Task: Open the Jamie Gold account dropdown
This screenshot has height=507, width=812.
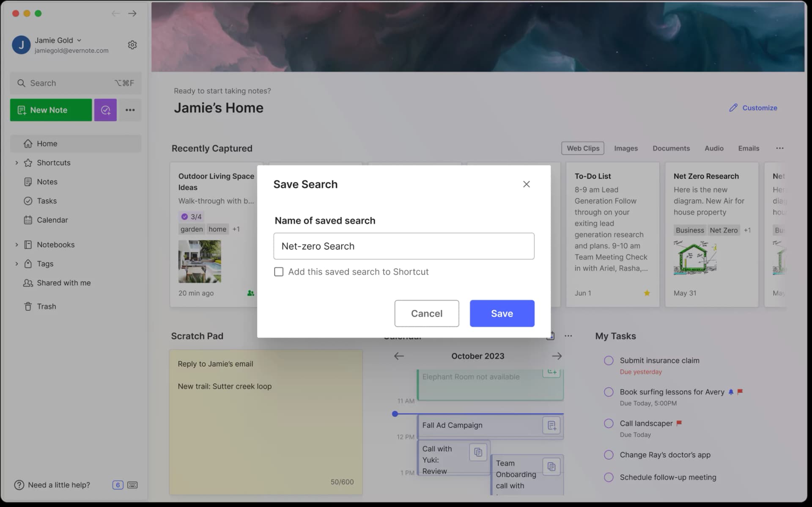Action: [x=79, y=40]
